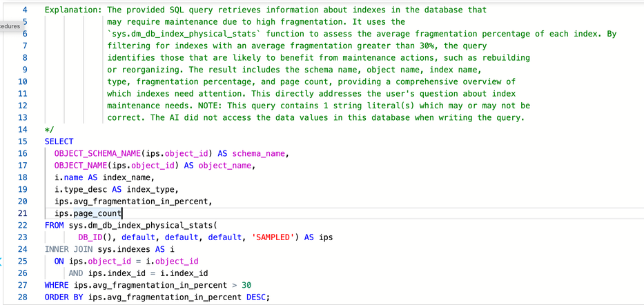Click the 'SAMPLED' string literal
Viewport: 644px width, 305px height.
275,237
